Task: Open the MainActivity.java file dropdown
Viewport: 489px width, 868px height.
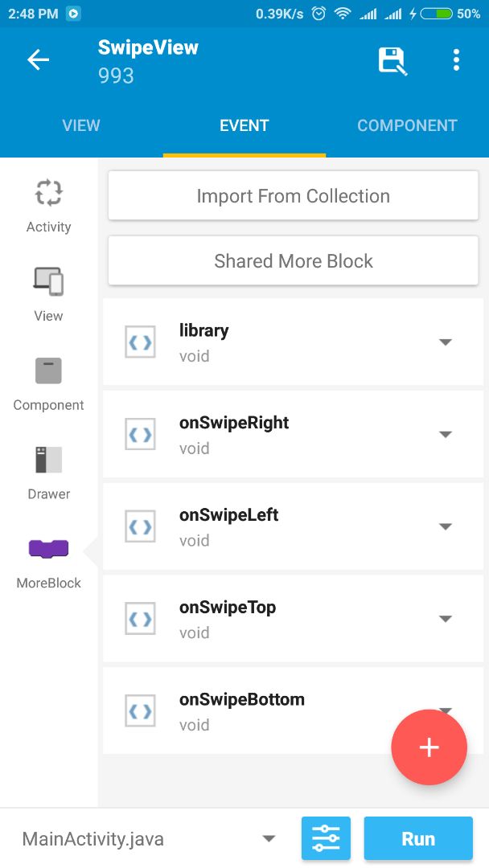Action: 269,839
